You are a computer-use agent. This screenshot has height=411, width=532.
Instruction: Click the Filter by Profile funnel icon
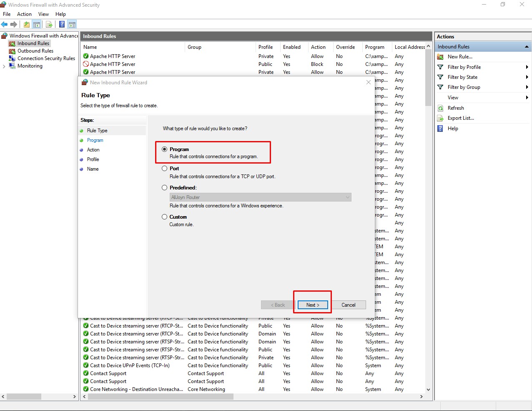pos(440,67)
